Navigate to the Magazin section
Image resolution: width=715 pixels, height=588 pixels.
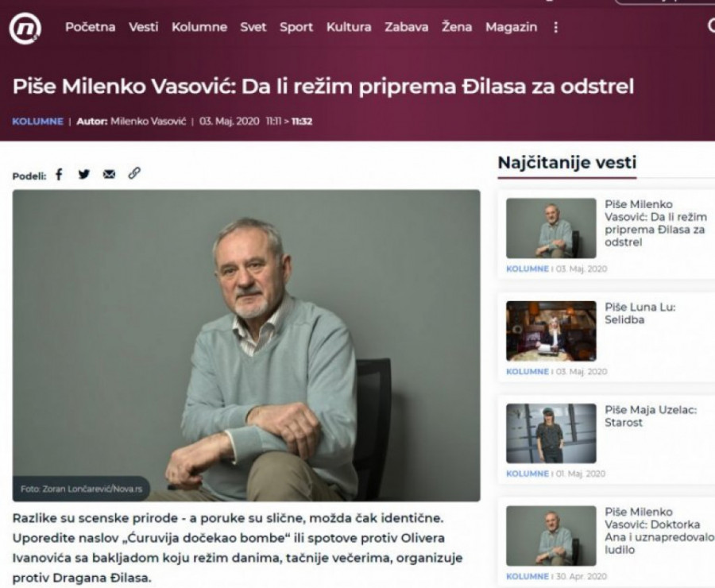coord(511,27)
